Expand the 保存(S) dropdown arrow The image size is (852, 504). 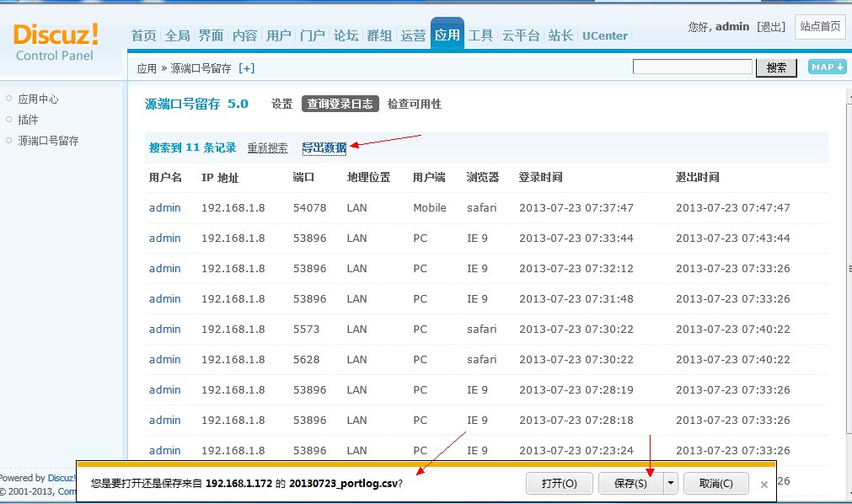click(671, 483)
